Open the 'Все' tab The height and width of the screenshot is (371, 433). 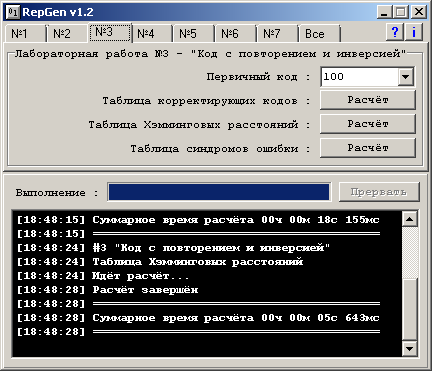coord(319,34)
